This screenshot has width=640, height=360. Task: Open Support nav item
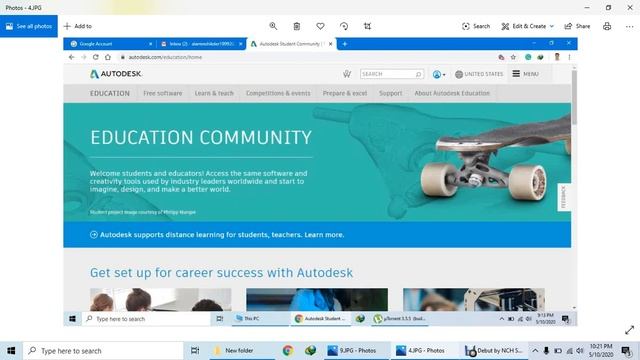[x=391, y=93]
